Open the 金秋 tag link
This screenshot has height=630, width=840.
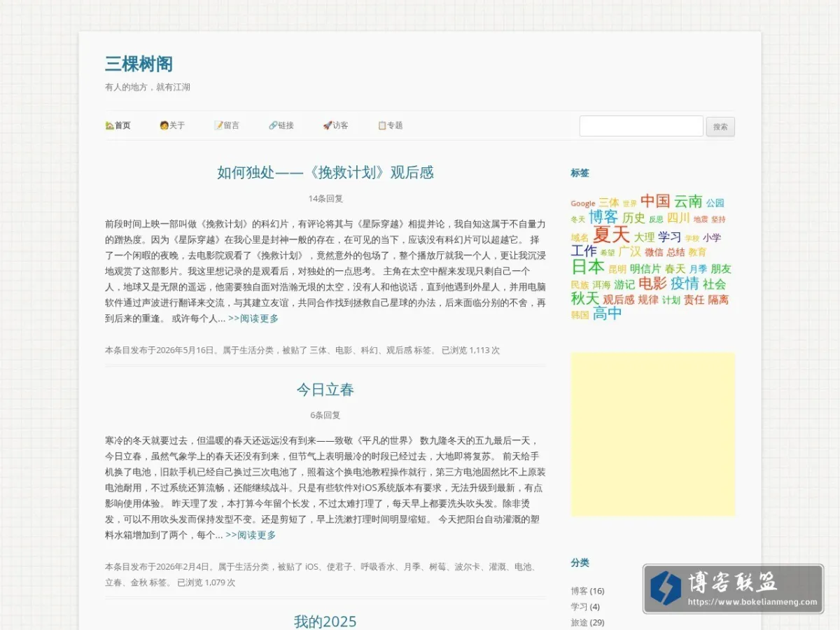tap(139, 582)
